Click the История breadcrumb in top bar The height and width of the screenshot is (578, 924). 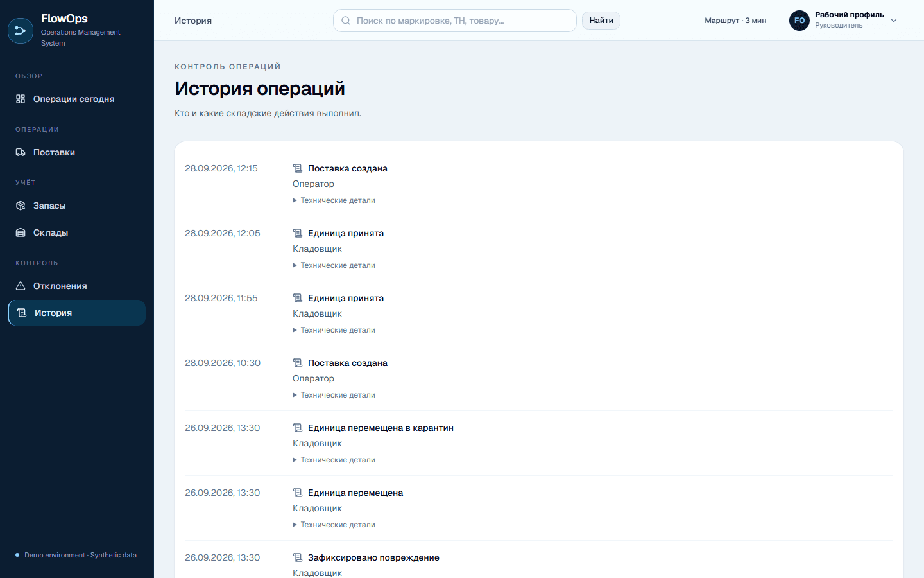[x=193, y=21]
